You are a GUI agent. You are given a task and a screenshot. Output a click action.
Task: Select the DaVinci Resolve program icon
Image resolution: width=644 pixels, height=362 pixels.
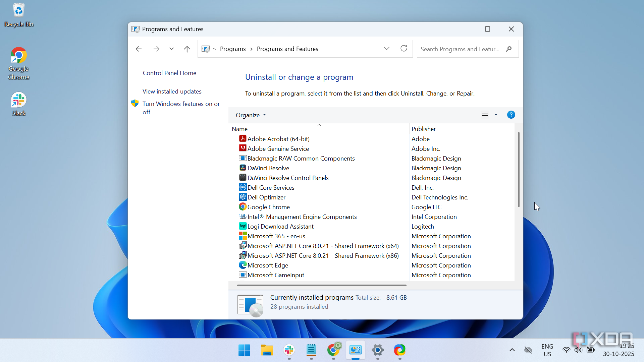243,168
